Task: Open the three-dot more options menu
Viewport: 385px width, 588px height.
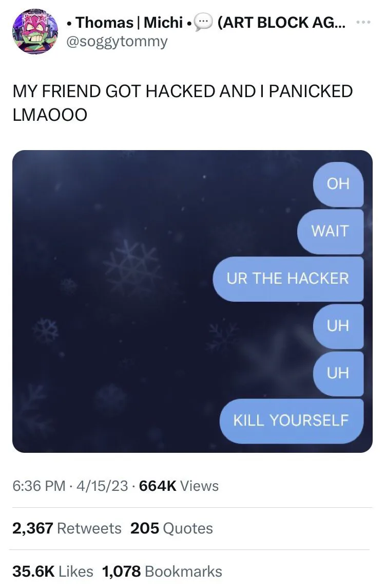Action: (x=363, y=23)
